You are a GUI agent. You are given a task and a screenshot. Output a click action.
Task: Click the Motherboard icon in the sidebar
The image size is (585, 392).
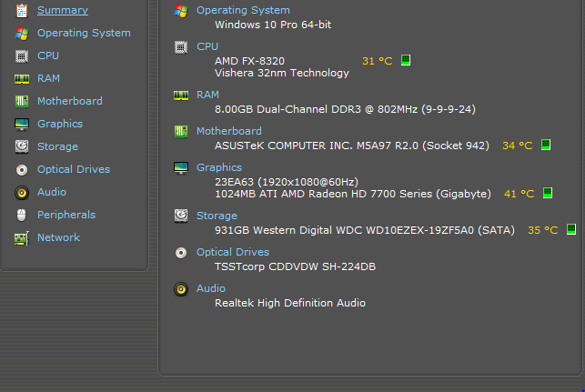pyautogui.click(x=22, y=102)
